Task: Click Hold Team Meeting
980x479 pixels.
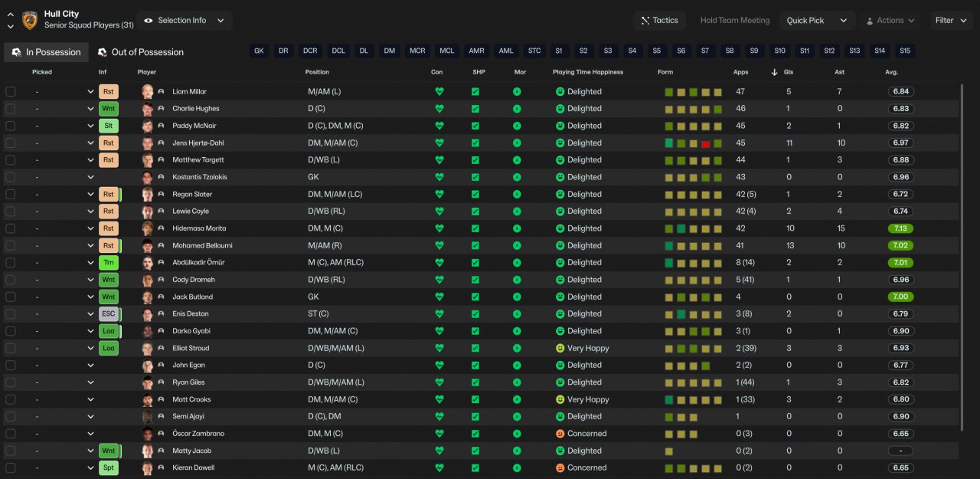Action: pos(735,21)
